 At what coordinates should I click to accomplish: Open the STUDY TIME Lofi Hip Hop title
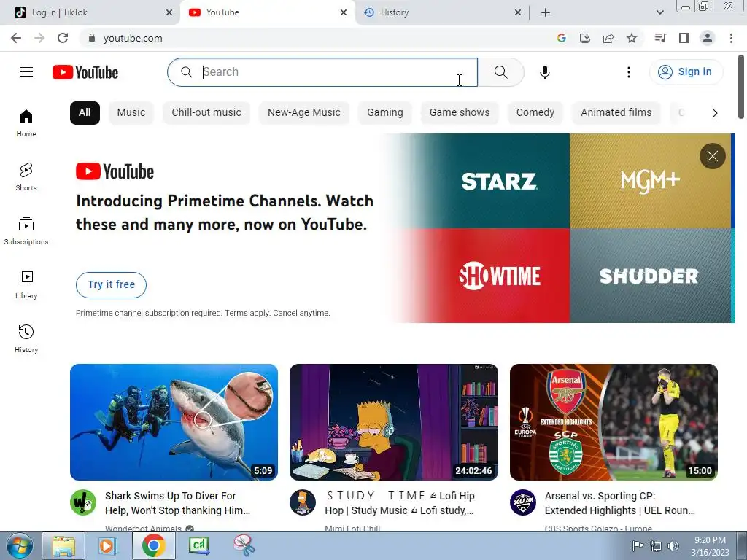click(399, 503)
